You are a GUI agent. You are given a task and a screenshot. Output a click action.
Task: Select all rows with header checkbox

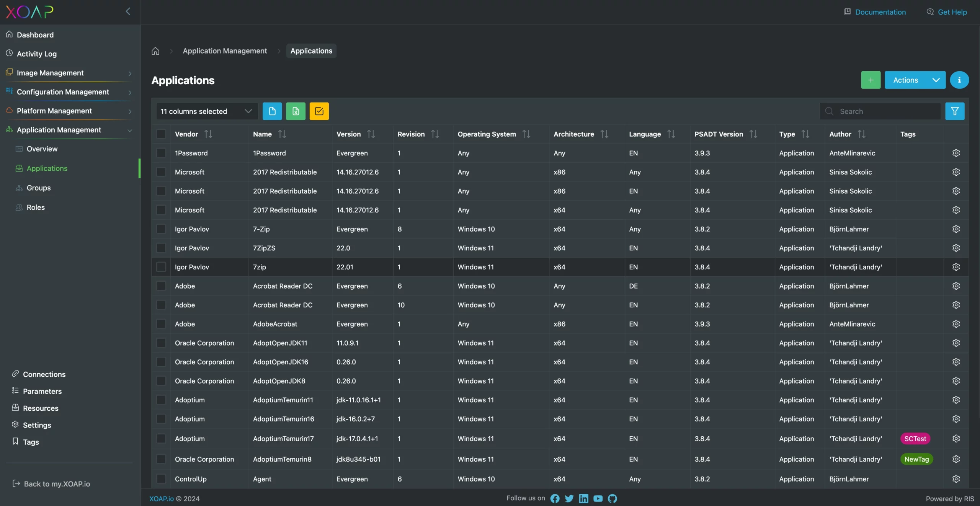tap(161, 134)
